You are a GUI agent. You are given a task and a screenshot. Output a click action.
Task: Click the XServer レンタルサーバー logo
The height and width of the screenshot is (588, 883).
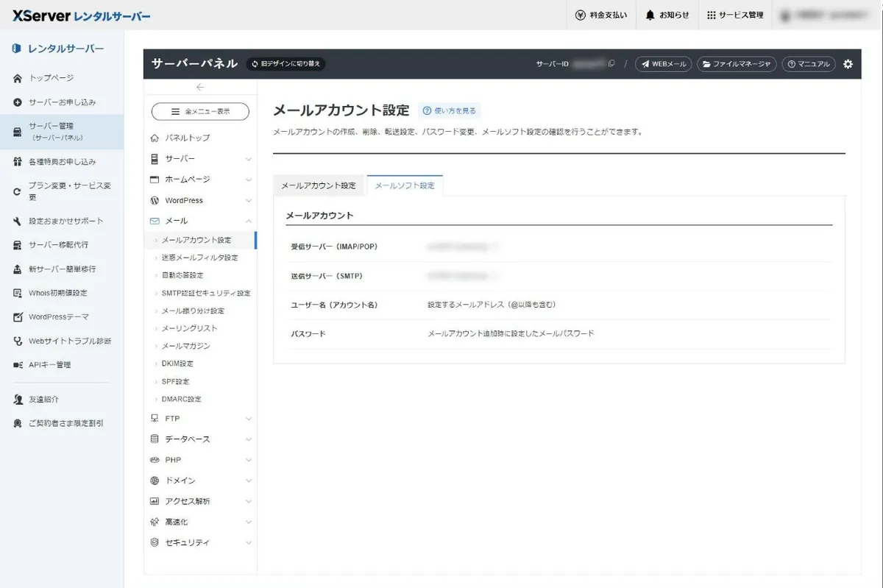pos(81,15)
